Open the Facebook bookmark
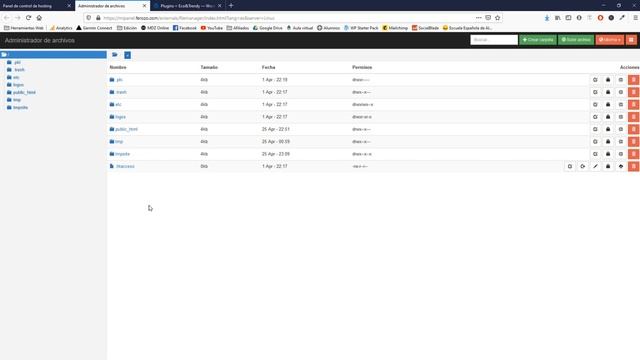Screen dimensions: 640x360 point(184,28)
